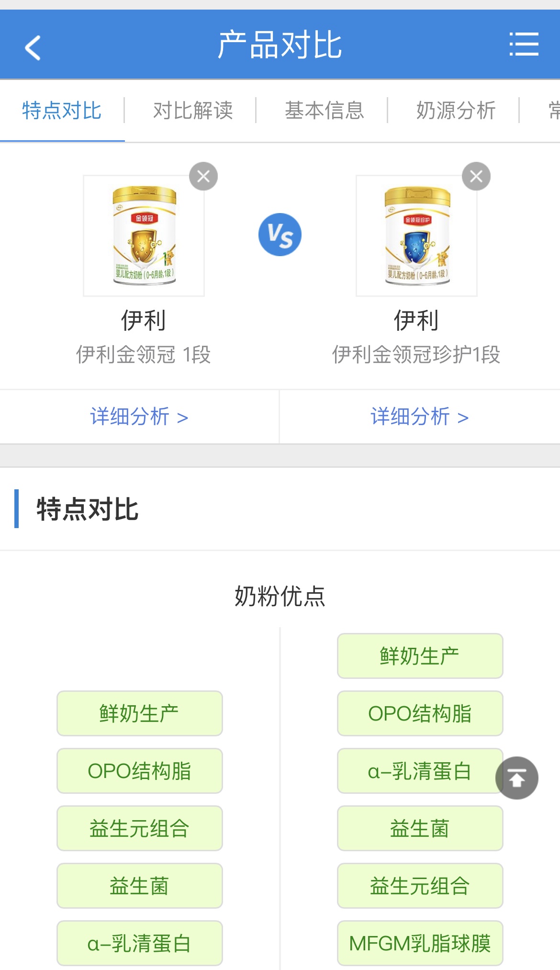Open 详细分析 for 伊利金领冠 1段
560x970 pixels.
click(139, 417)
